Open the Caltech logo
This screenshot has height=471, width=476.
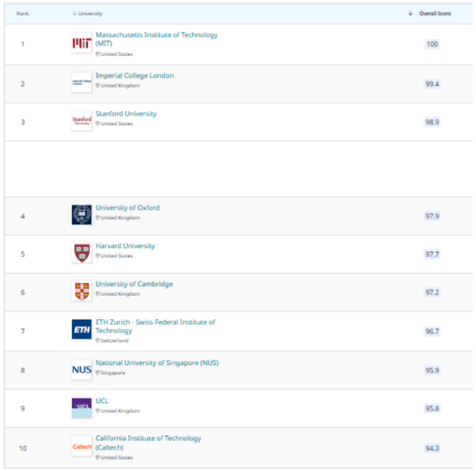click(x=82, y=446)
